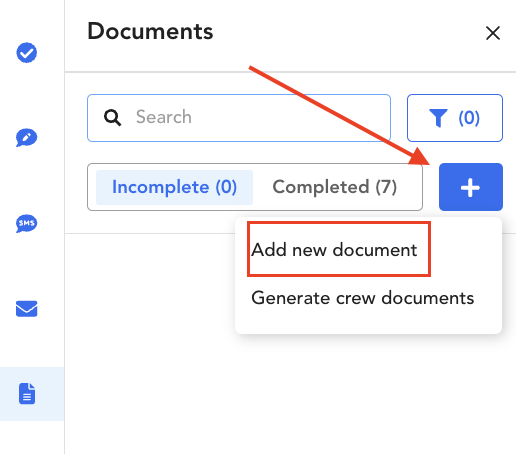Switch to the Incomplete (0) tab

[x=174, y=187]
